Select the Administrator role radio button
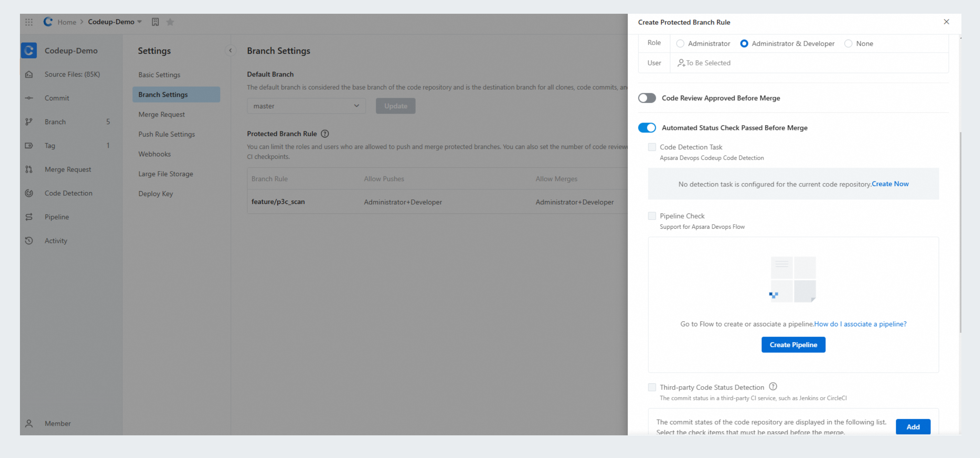Screen dimensions: 980x458 click(x=680, y=44)
